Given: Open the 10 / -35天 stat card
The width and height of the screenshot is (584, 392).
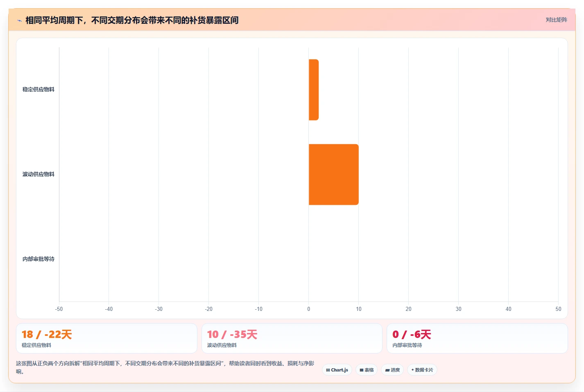Looking at the screenshot, I should pos(292,338).
